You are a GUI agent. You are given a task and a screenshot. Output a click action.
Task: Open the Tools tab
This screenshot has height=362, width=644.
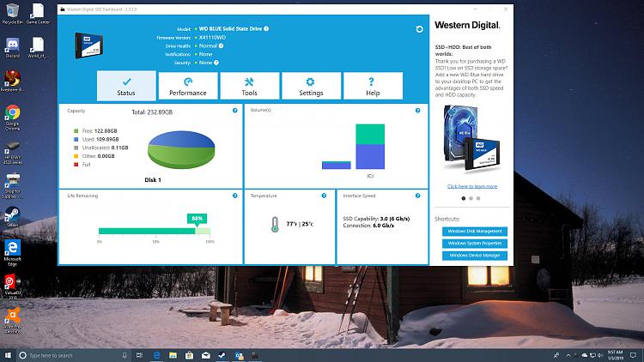[x=249, y=86]
